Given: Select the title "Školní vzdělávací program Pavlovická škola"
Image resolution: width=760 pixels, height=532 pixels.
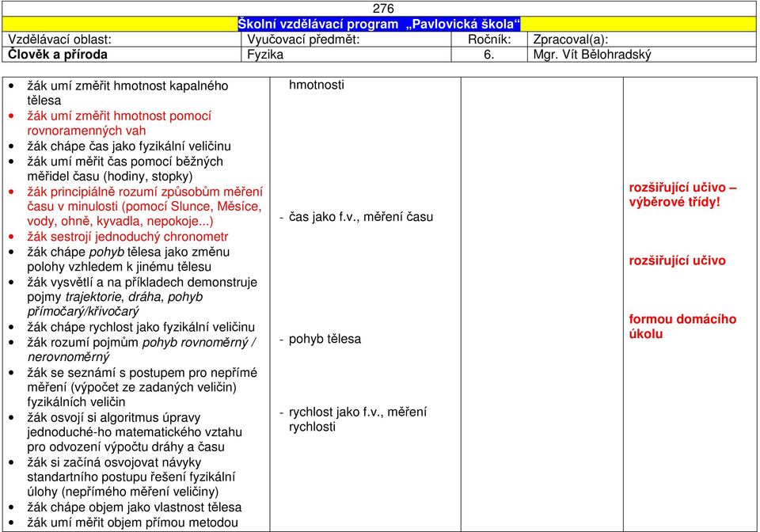Looking at the screenshot, I should (x=379, y=25).
